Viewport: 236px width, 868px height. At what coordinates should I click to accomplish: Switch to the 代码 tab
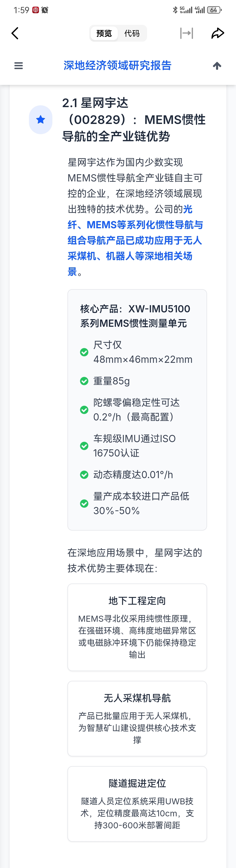[x=132, y=33]
